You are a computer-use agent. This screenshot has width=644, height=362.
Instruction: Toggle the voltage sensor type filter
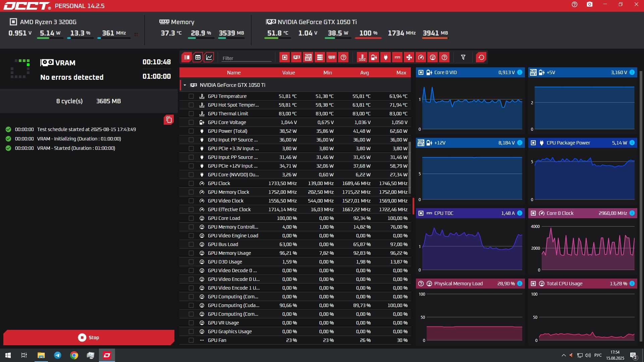pos(374,57)
